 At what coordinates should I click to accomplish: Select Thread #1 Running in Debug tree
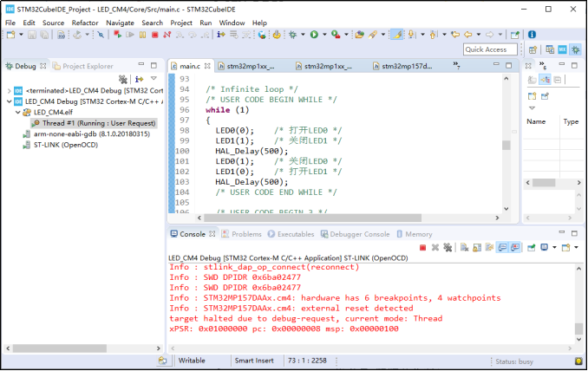pos(95,123)
